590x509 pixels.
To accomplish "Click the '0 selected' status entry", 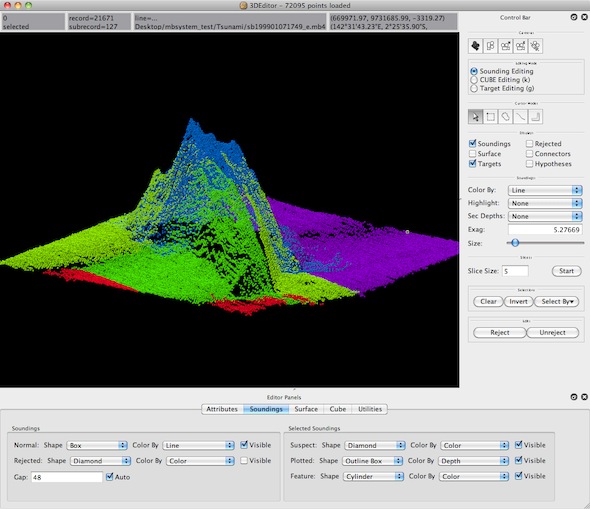I will (x=33, y=22).
